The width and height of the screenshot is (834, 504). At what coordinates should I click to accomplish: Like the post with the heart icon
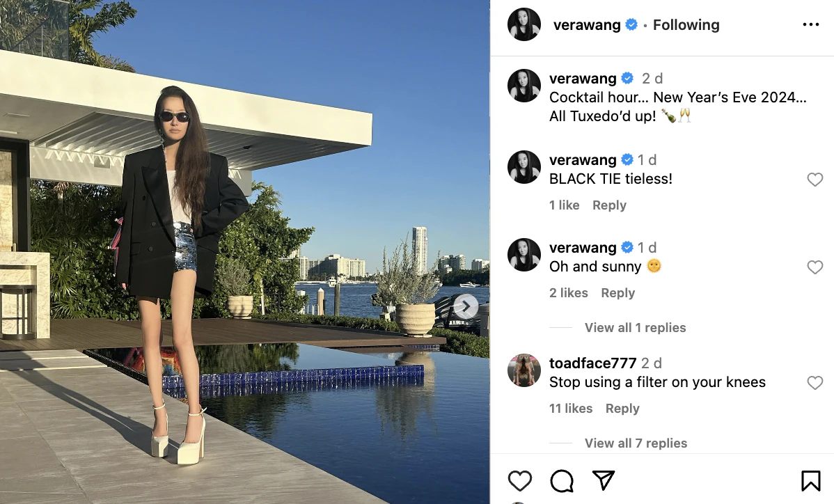[x=519, y=480]
